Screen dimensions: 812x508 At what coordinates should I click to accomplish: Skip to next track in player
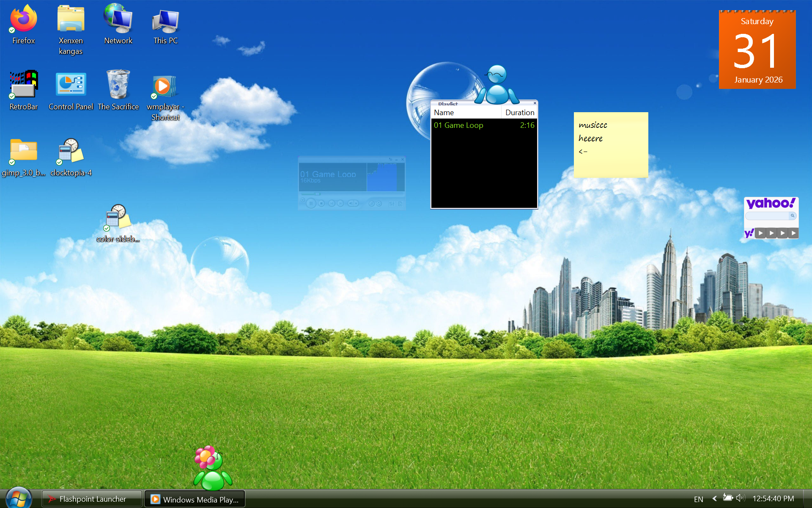pyautogui.click(x=340, y=204)
